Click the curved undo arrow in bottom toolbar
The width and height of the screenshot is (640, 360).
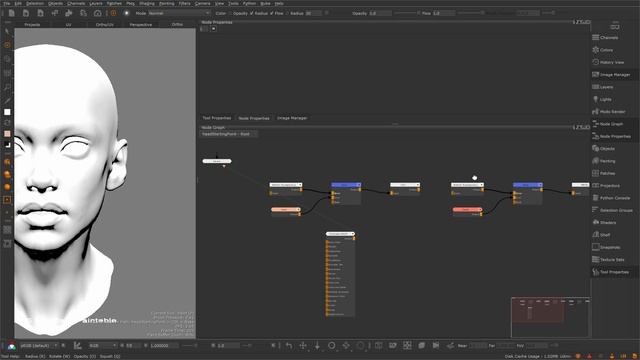coord(289,346)
